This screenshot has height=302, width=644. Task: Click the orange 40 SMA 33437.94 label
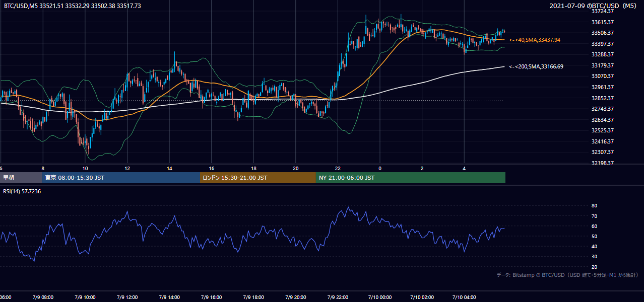click(x=535, y=40)
